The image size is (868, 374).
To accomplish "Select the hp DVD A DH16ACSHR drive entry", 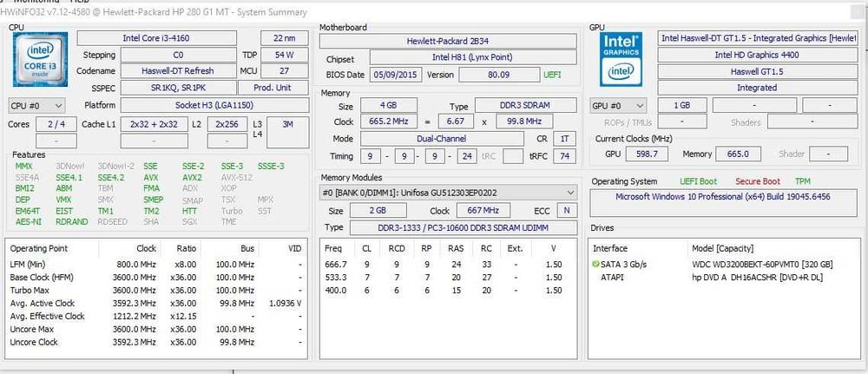I will [x=757, y=277].
